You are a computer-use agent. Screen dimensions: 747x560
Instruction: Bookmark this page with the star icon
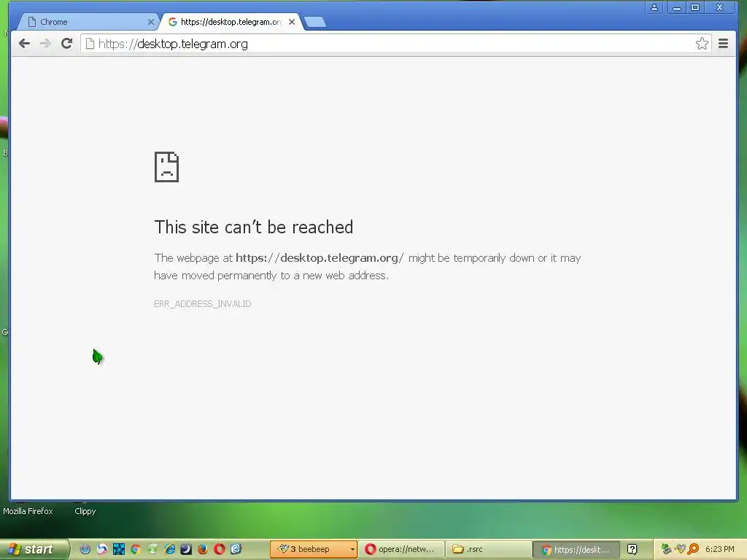tap(702, 44)
